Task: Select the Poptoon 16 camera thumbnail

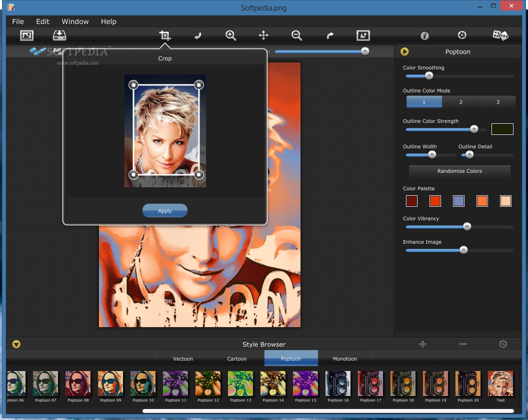Action: click(338, 384)
